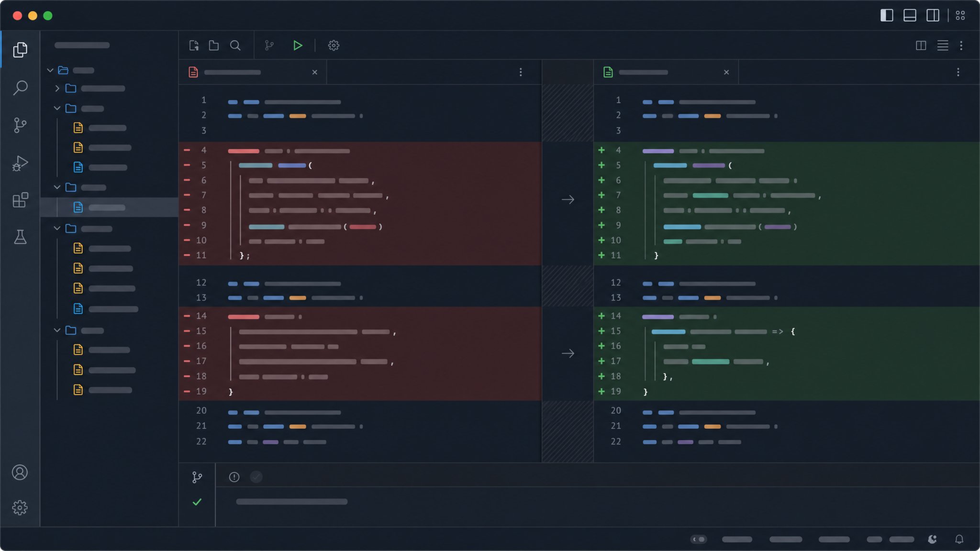Viewport: 980px width, 551px height.
Task: Click removed line number 17 in red block
Action: [201, 361]
